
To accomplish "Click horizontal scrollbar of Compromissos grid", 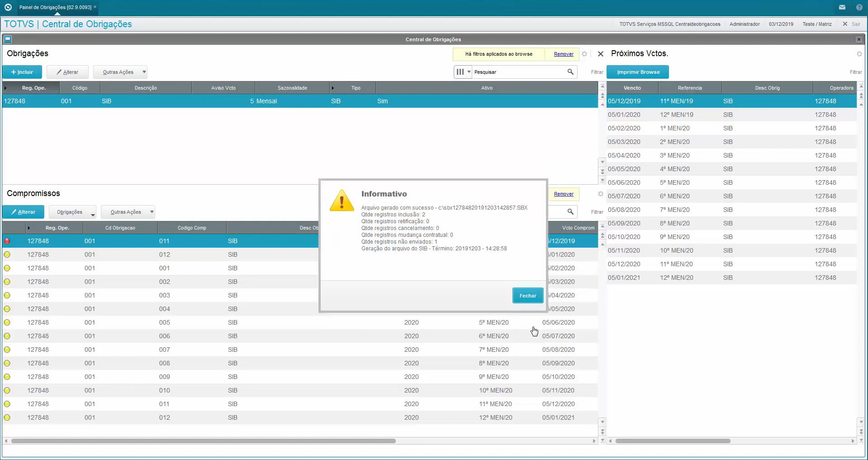I will pos(204,441).
